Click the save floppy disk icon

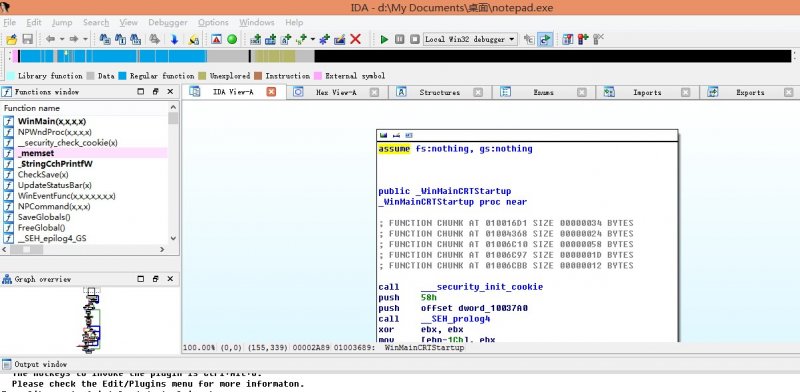coord(28,39)
